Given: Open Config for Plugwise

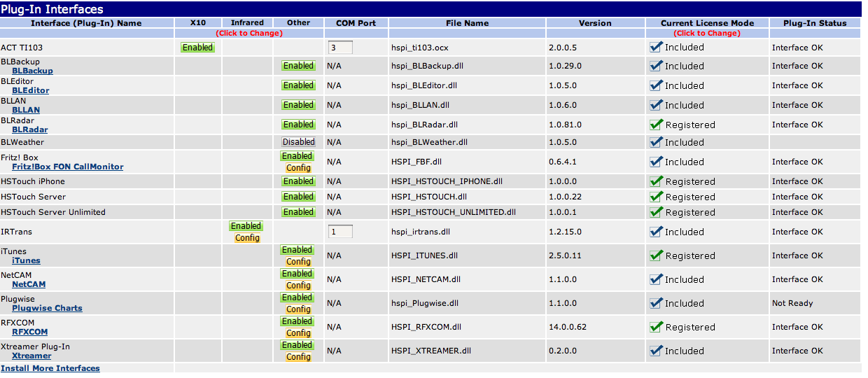Looking at the screenshot, I should [298, 309].
